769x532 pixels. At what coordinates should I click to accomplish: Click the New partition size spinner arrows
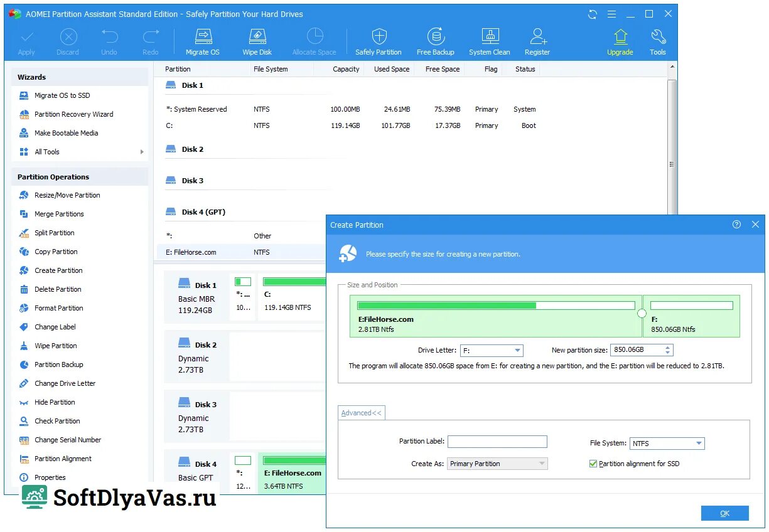668,350
